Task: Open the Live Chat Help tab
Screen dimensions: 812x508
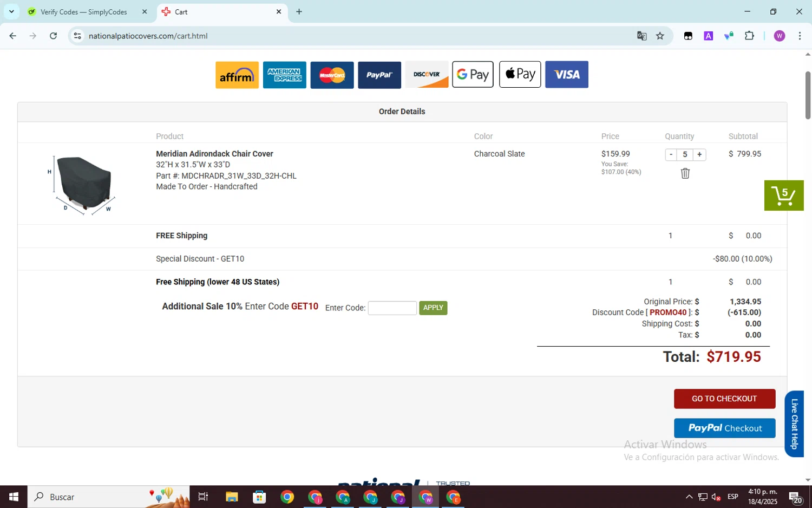Action: (x=794, y=424)
